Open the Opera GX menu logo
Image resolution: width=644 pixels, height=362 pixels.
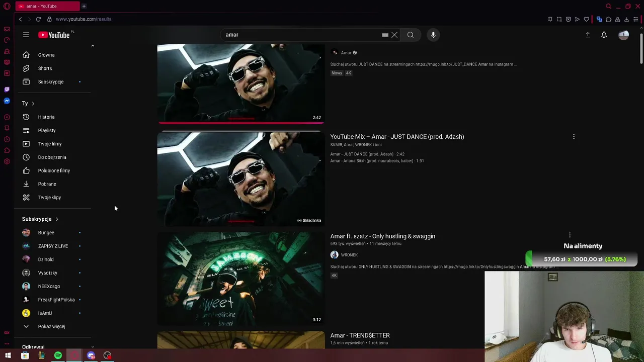pos(7,6)
